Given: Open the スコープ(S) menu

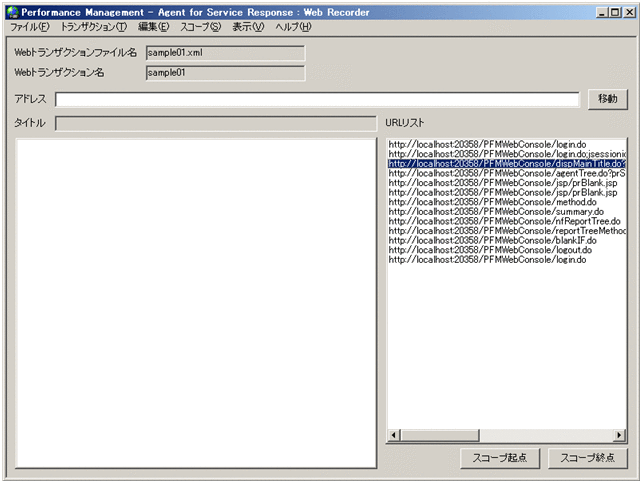Looking at the screenshot, I should coord(200,27).
